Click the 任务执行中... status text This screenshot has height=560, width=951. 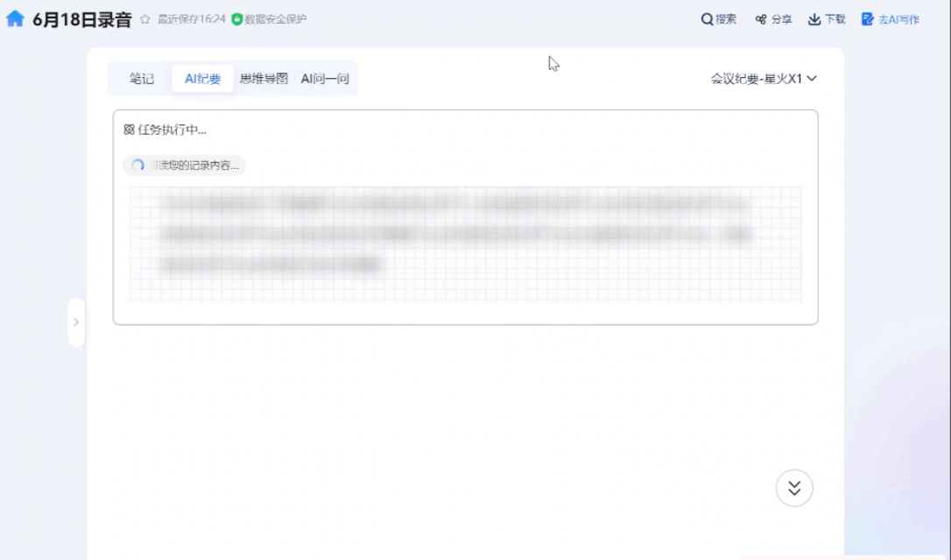coord(172,129)
